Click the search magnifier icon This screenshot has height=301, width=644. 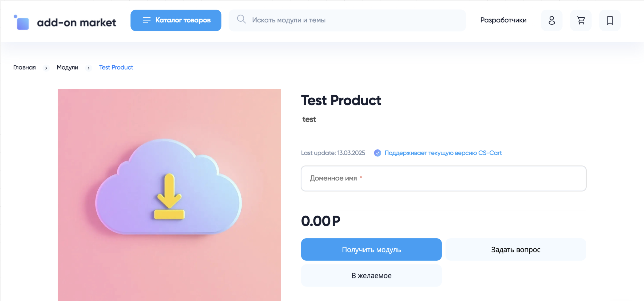pyautogui.click(x=241, y=19)
